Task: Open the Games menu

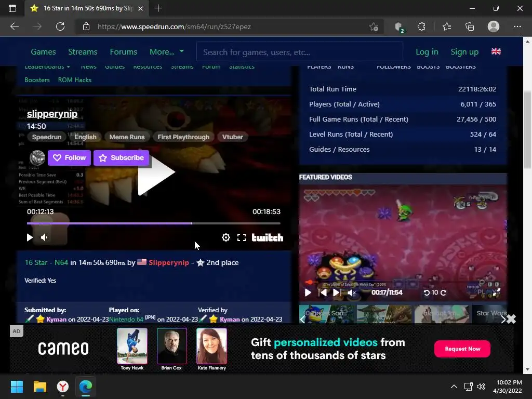Action: tap(43, 52)
